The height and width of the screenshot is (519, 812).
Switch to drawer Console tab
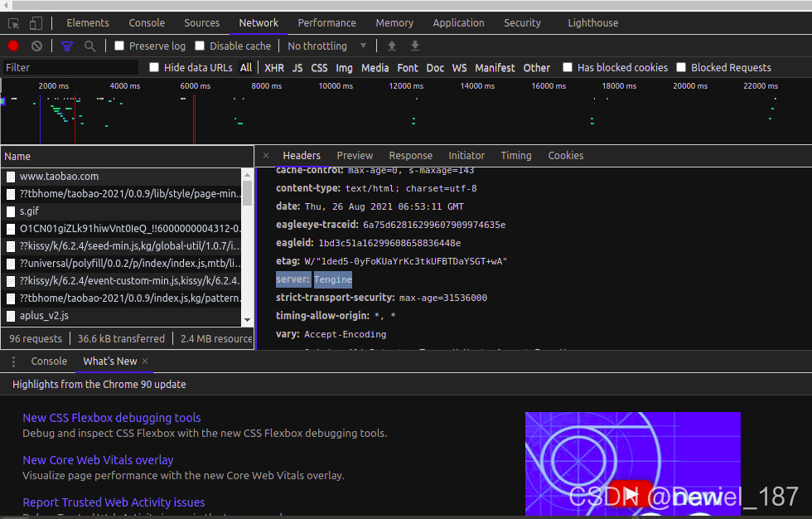pos(49,361)
